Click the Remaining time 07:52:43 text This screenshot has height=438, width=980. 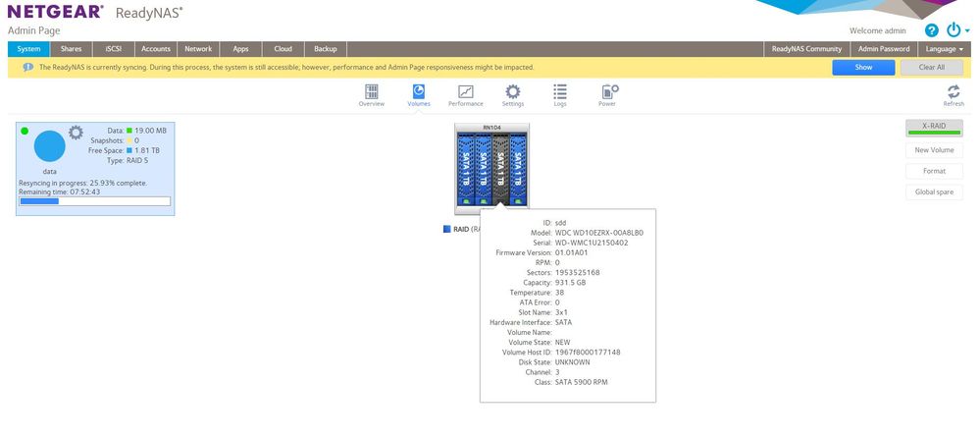pyautogui.click(x=60, y=192)
